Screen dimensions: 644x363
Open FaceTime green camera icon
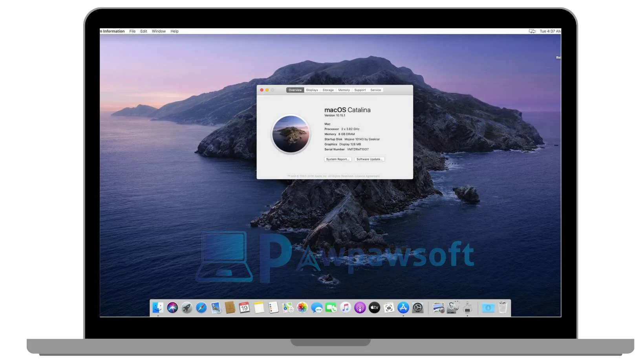[x=331, y=308]
